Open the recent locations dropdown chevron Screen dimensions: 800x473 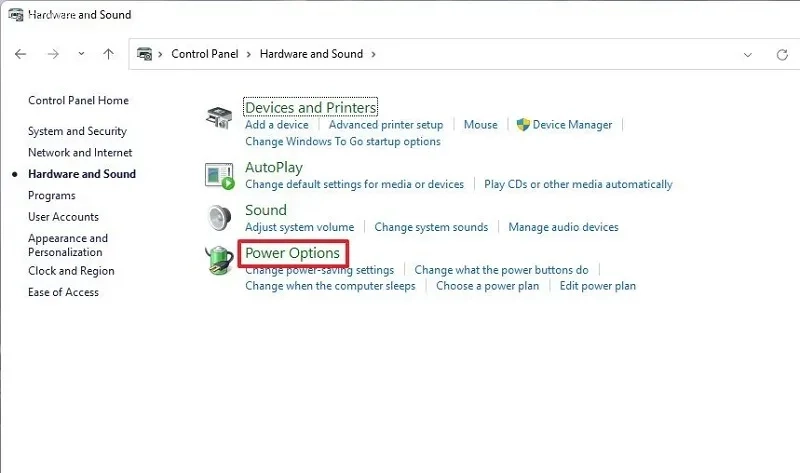[81, 54]
